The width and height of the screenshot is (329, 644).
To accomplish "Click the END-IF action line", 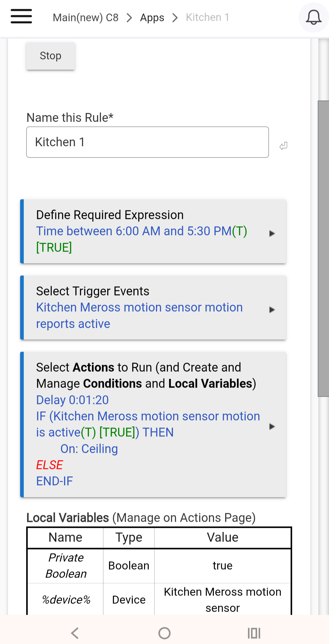I will [55, 481].
